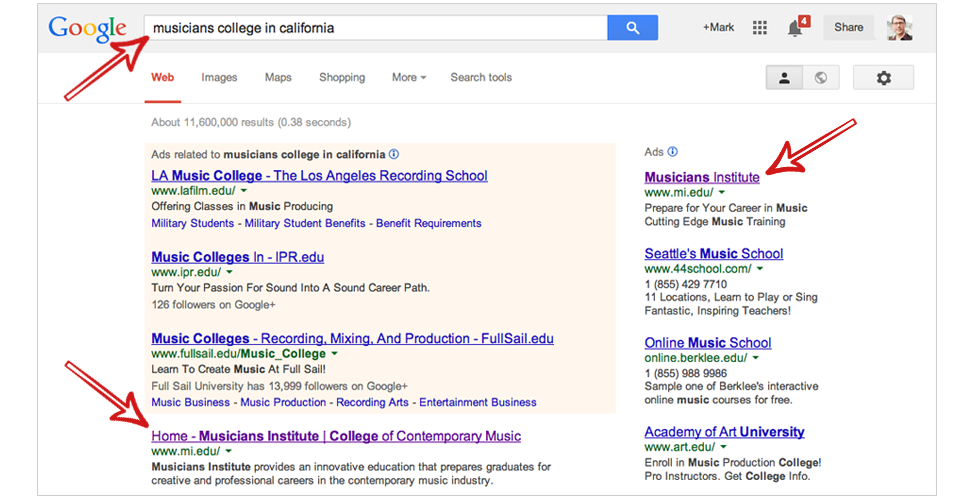Open Music Production sitelink
The height and width of the screenshot is (500, 953).
[283, 402]
